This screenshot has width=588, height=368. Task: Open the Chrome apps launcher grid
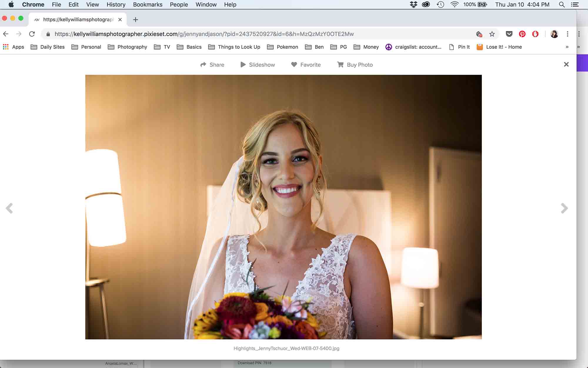point(5,47)
